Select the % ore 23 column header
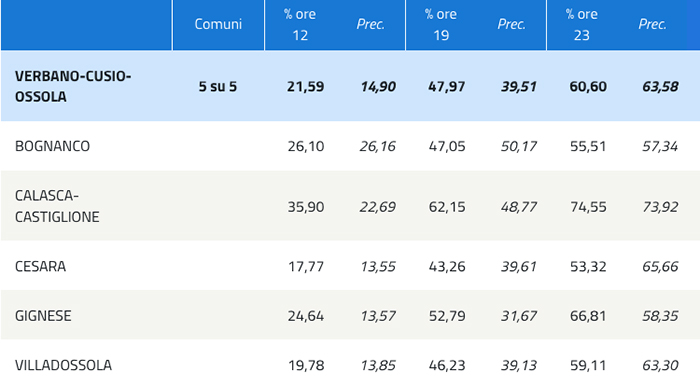Viewport: 700px width, 386px height. 582,25
